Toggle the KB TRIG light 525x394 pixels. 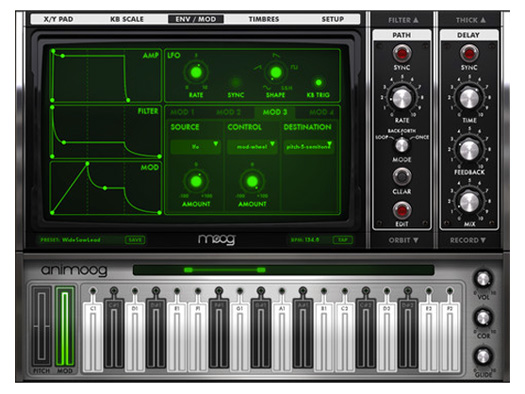coord(319,82)
